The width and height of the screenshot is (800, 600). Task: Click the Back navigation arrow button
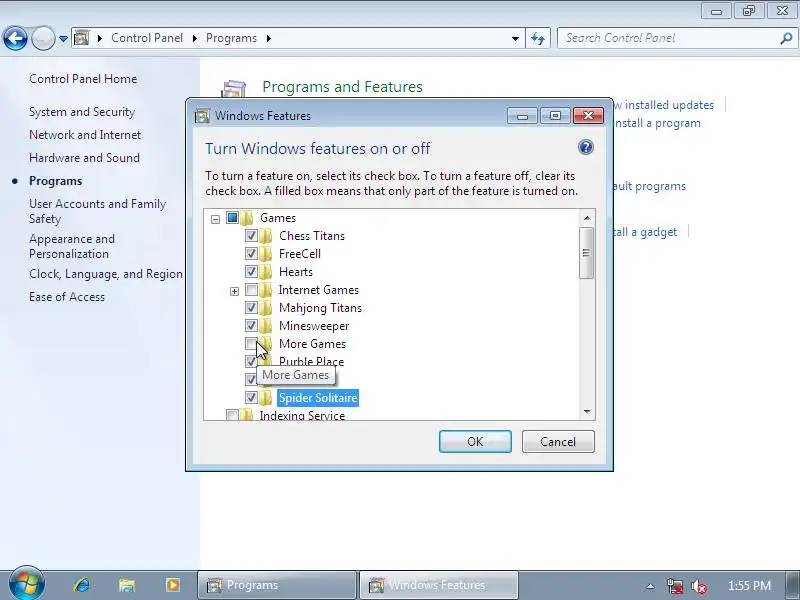(15, 38)
